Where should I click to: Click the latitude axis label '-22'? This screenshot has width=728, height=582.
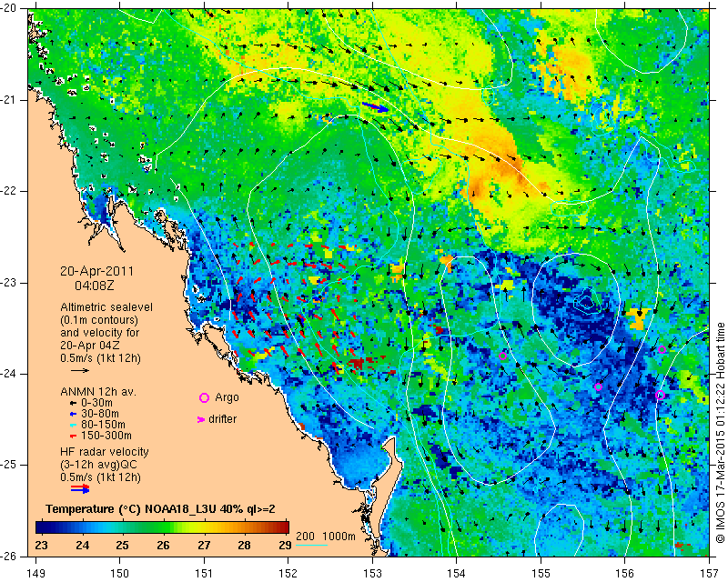tap(9, 191)
